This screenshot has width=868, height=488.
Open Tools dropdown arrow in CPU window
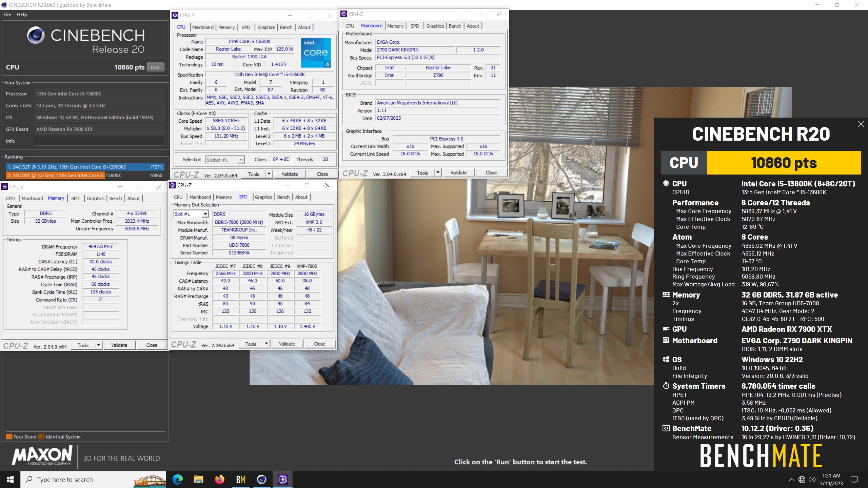tap(269, 174)
